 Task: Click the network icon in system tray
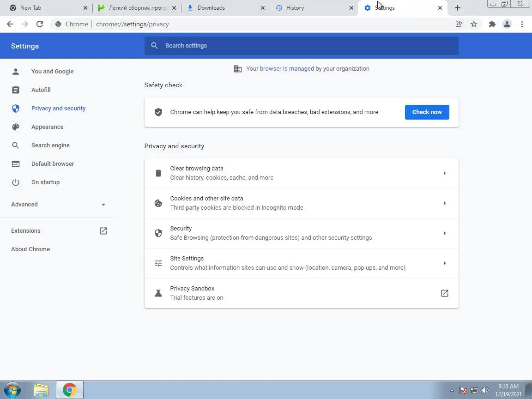474,390
